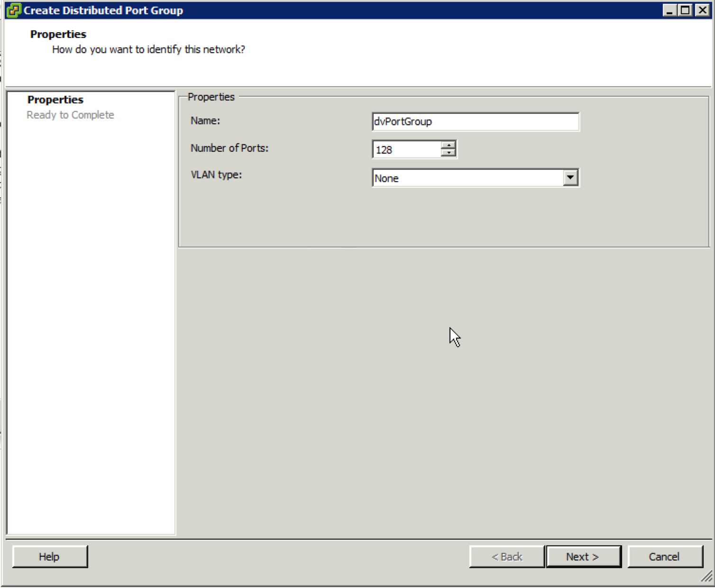The image size is (715, 588).
Task: Grab the resize grip at window corner
Action: pos(706,577)
